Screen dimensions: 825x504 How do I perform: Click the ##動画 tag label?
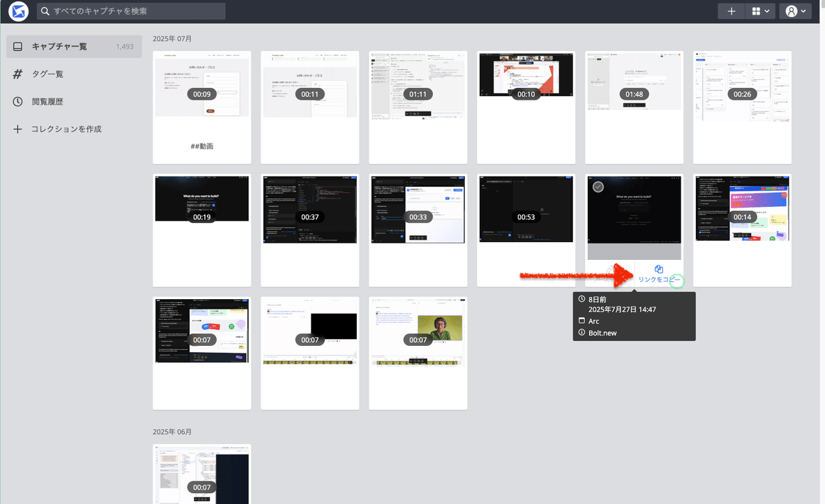[202, 146]
